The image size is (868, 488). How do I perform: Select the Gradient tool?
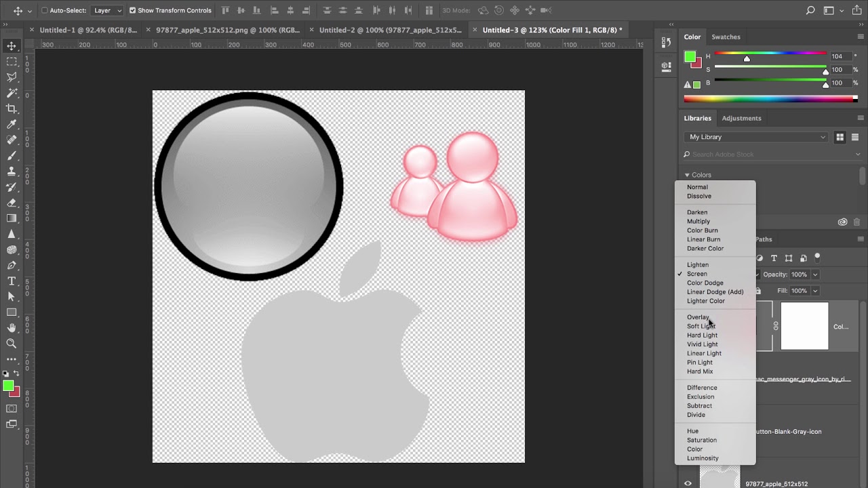click(12, 218)
